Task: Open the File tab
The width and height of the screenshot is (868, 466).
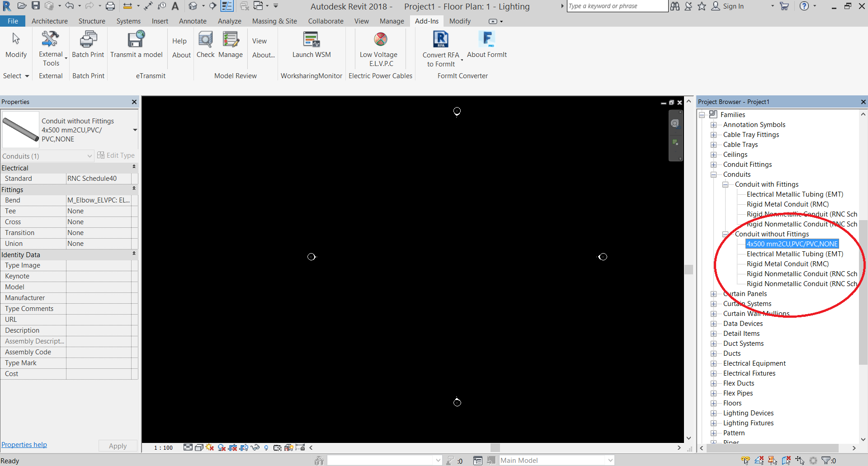Action: click(13, 21)
